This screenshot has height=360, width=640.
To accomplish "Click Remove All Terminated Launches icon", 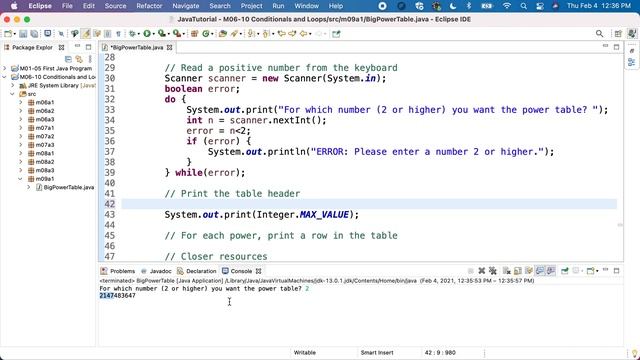I will point(493,271).
